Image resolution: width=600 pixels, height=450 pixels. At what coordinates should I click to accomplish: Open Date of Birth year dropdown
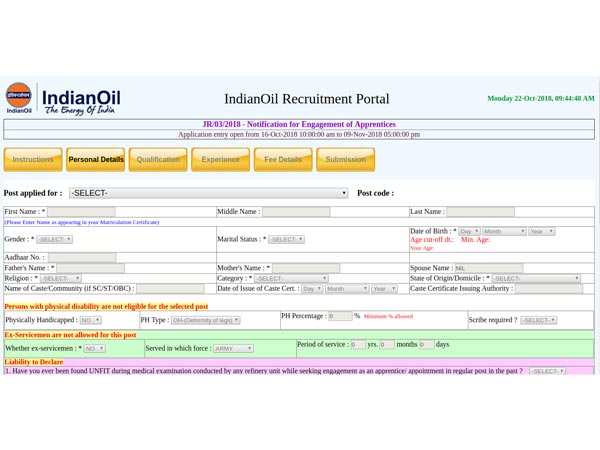(x=541, y=232)
